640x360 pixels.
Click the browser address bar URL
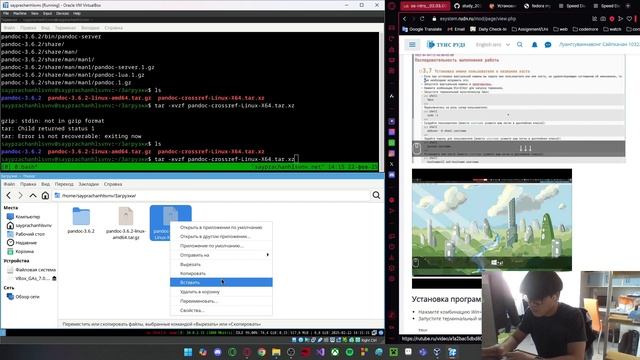pos(478,19)
